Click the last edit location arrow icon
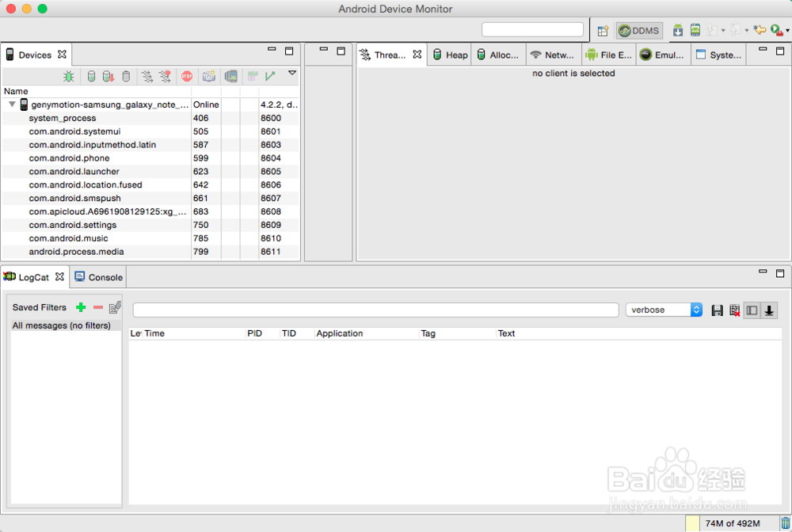The height and width of the screenshot is (532, 792). point(760,30)
